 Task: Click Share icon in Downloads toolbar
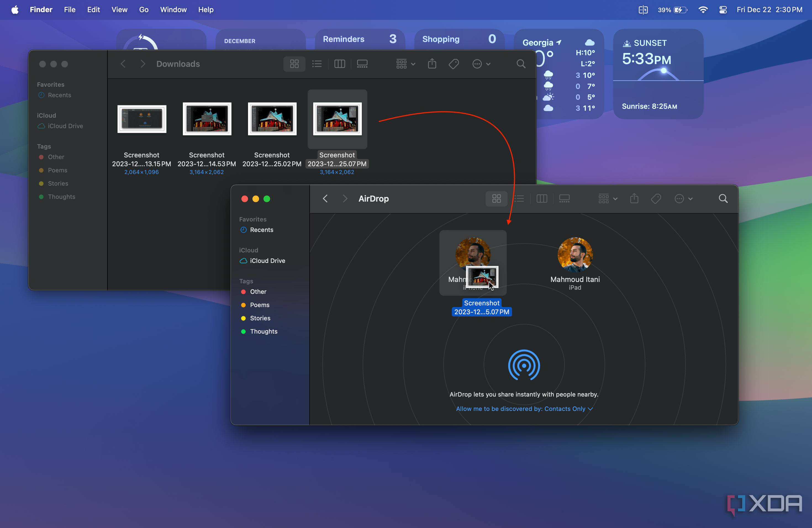click(x=432, y=64)
